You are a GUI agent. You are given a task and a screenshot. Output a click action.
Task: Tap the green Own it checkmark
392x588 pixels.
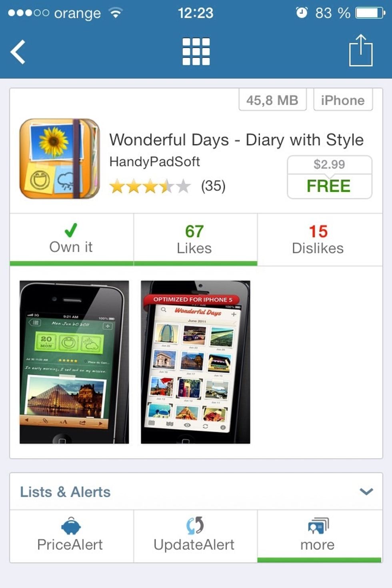[x=71, y=230]
